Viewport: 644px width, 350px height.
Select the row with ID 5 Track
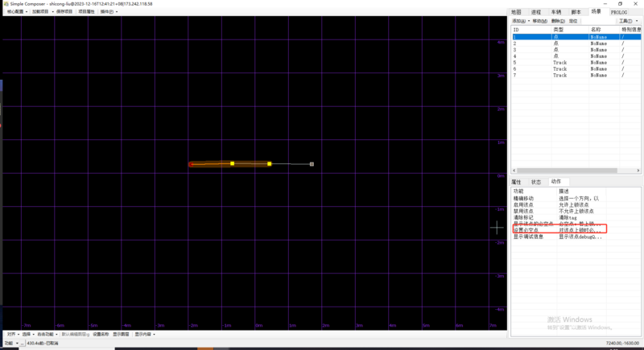(563, 62)
